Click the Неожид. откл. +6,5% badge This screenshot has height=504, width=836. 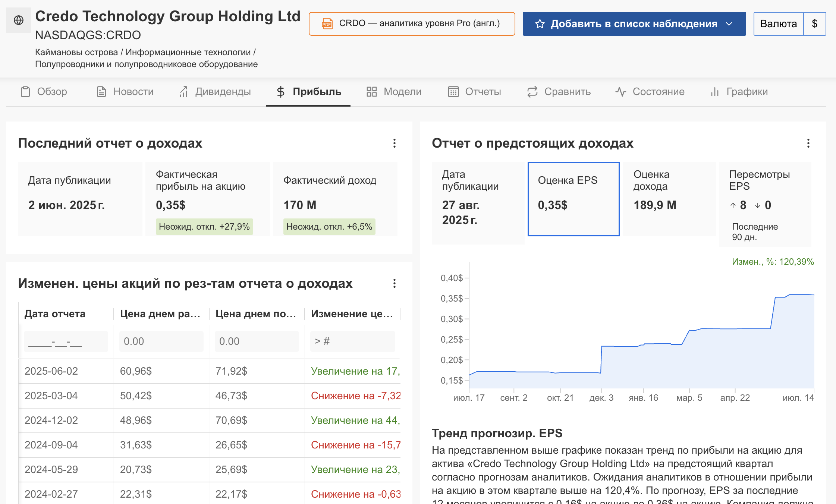click(x=329, y=227)
